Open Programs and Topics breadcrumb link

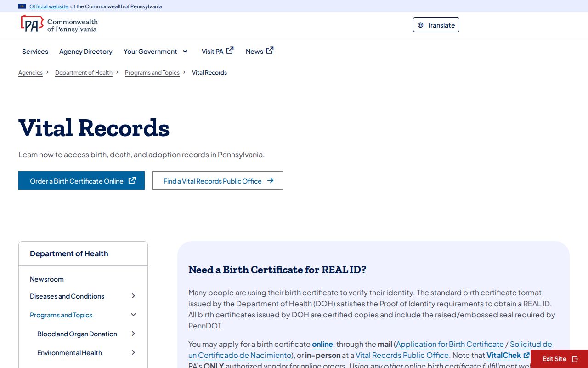coord(152,73)
